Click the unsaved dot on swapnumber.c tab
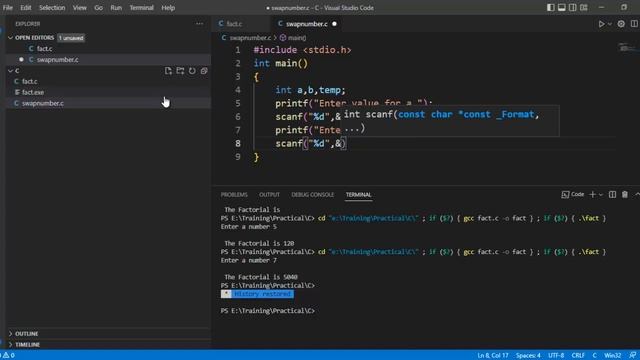Image resolution: width=640 pixels, height=360 pixels. (334, 24)
